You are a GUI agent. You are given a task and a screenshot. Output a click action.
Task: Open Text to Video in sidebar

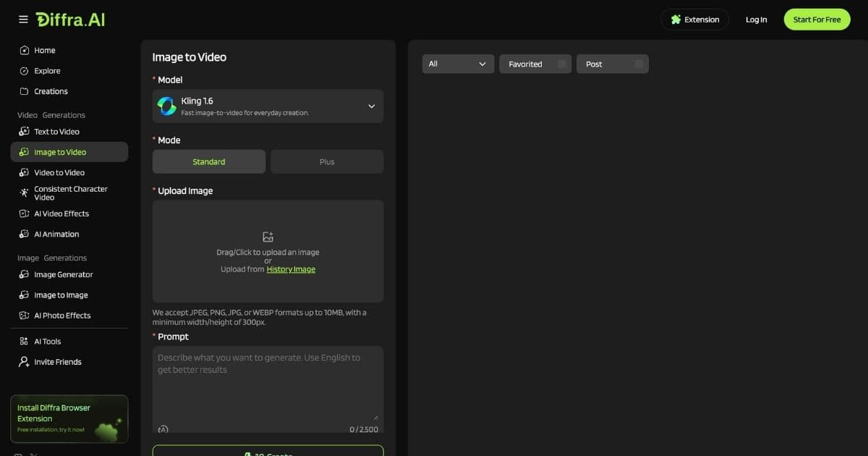[56, 132]
